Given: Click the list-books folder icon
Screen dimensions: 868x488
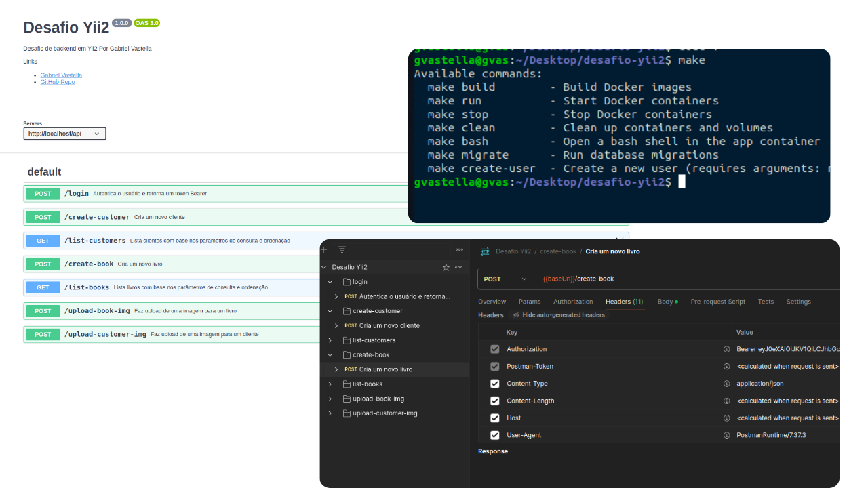Looking at the screenshot, I should coord(347,384).
